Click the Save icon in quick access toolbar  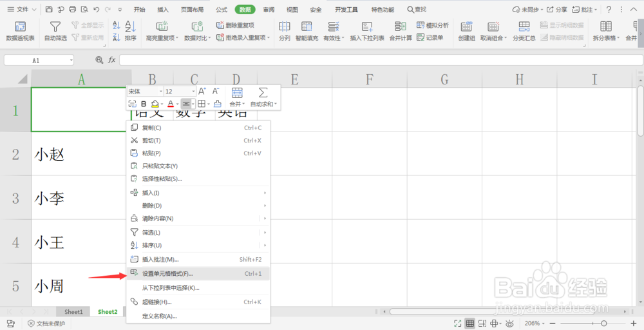pos(49,9)
